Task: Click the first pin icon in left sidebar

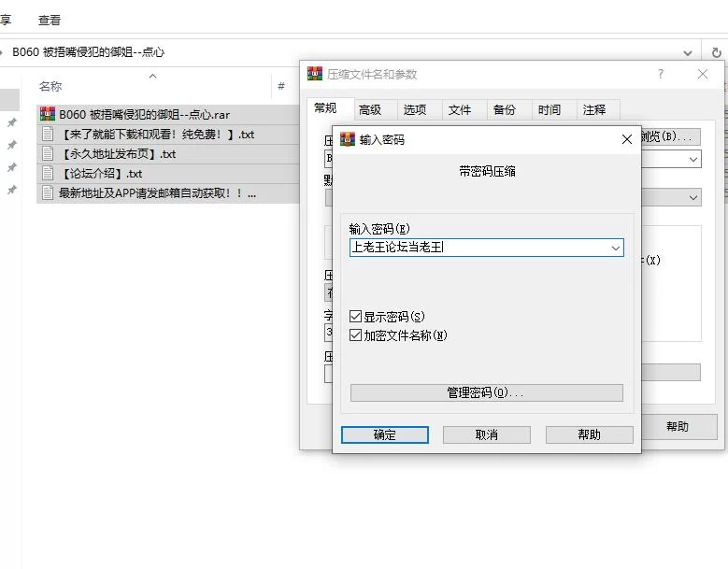Action: tap(12, 123)
